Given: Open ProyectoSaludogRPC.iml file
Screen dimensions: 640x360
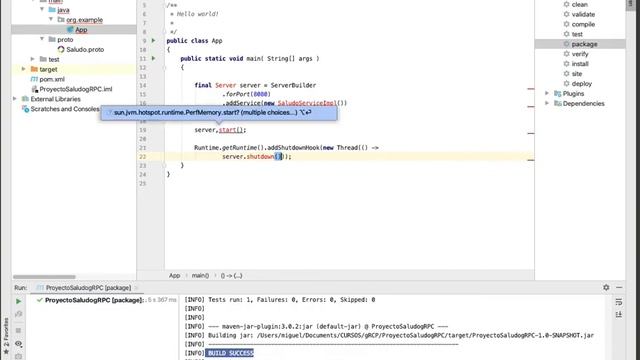Looking at the screenshot, I should [x=76, y=89].
